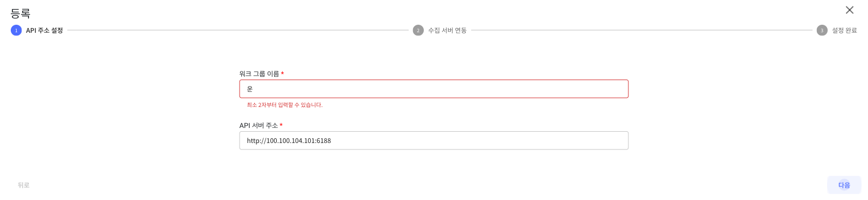Click the progress line between steps 1 and 2
The height and width of the screenshot is (200, 868).
pos(238,30)
